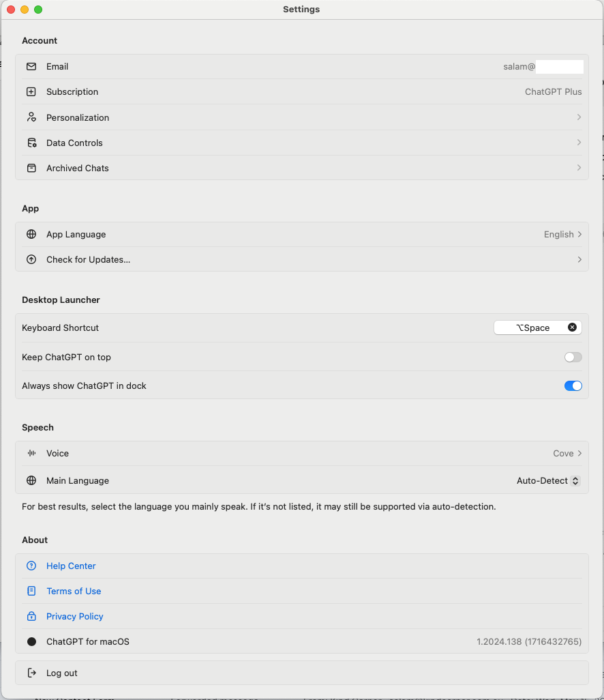
Task: Click the Email envelope icon
Action: point(31,66)
